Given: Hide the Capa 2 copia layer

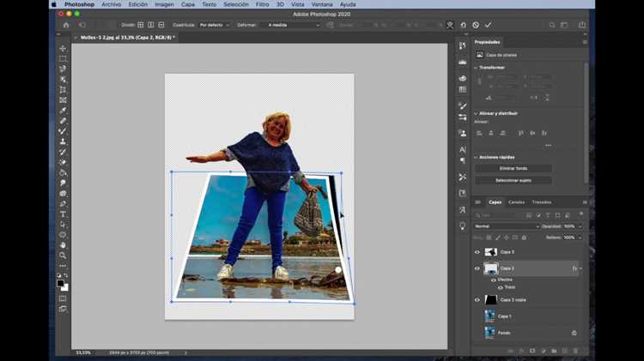Looking at the screenshot, I should pos(477,300).
